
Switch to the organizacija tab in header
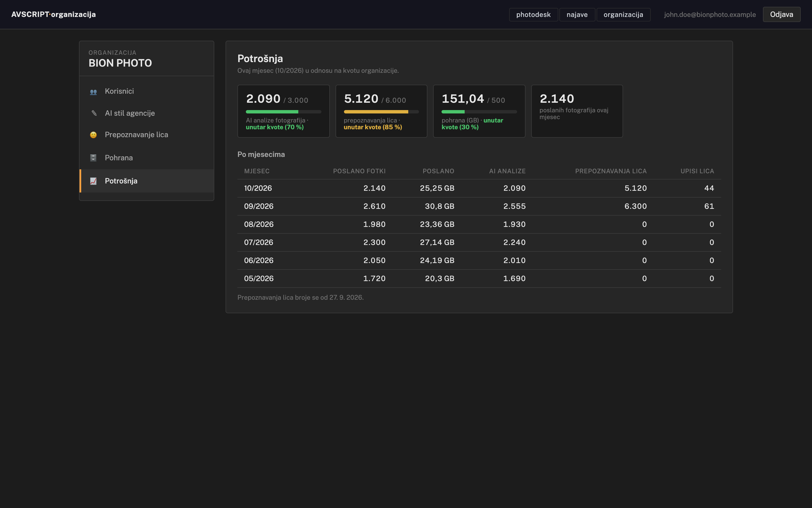pyautogui.click(x=623, y=14)
